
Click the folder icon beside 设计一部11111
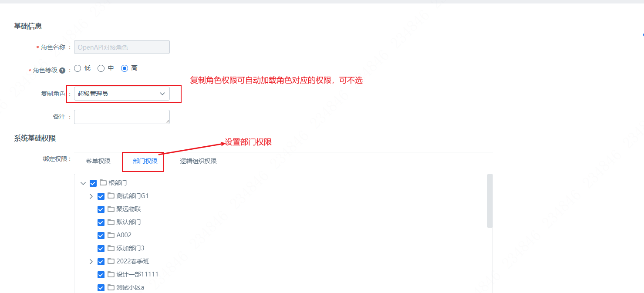pos(111,274)
